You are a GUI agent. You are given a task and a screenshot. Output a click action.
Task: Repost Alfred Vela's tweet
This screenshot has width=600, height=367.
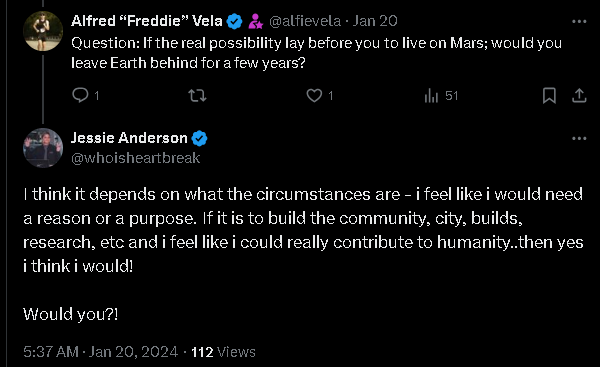[197, 95]
